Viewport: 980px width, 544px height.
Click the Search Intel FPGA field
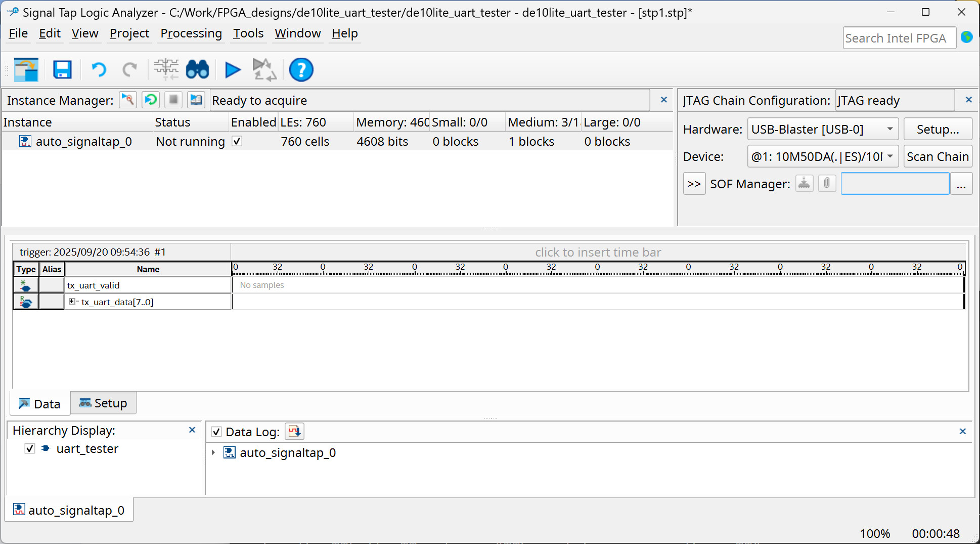pyautogui.click(x=899, y=38)
